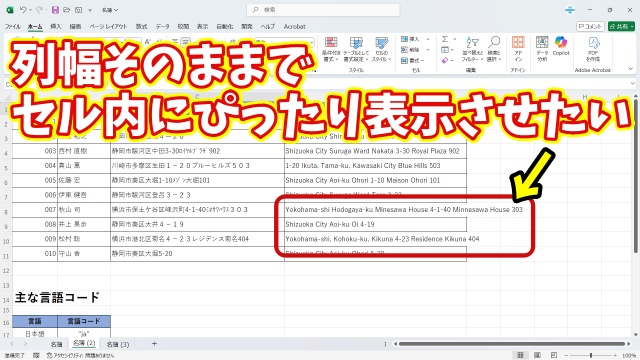Click the vertical scrollbar
This screenshot has height=360, width=640.
(636, 176)
